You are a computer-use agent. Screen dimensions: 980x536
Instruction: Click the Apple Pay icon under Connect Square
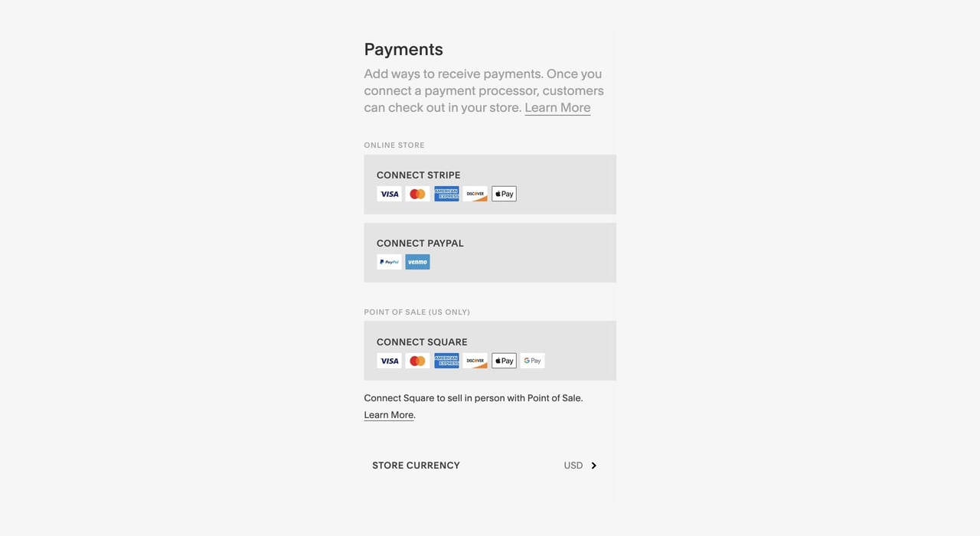coord(503,360)
